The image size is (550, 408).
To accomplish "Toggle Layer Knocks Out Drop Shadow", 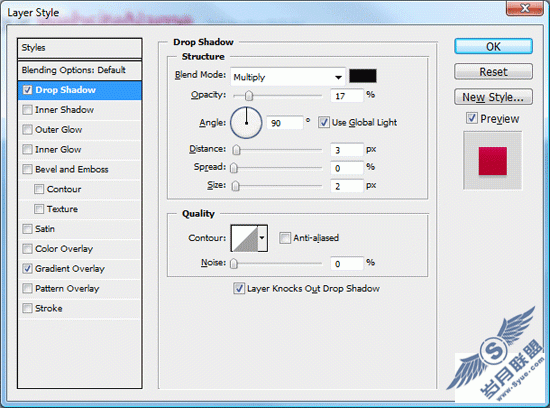I will pos(239,288).
